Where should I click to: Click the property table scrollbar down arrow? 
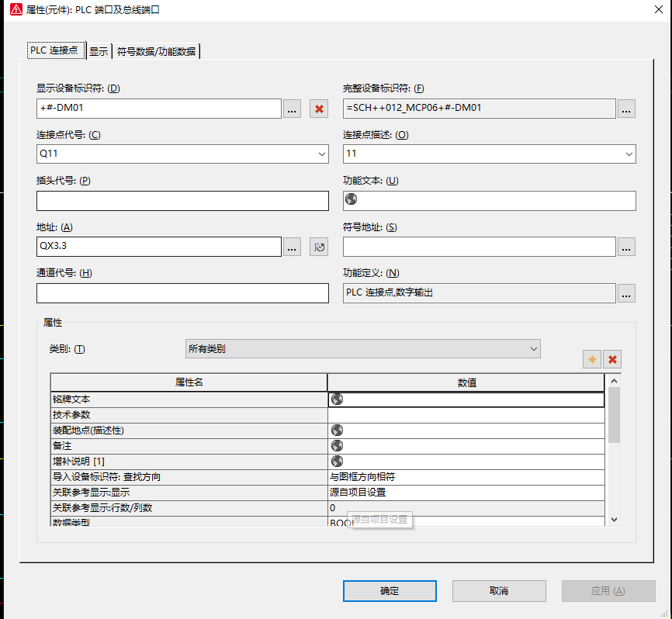(614, 519)
